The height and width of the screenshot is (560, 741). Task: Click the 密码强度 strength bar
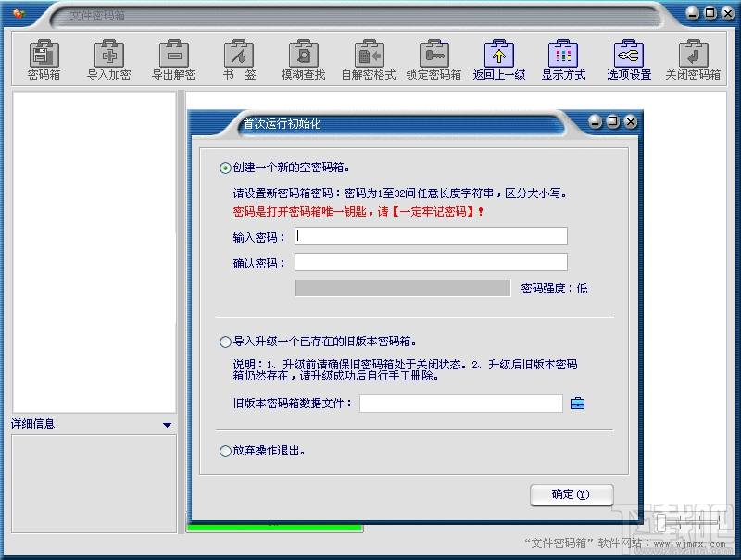pyautogui.click(x=403, y=288)
